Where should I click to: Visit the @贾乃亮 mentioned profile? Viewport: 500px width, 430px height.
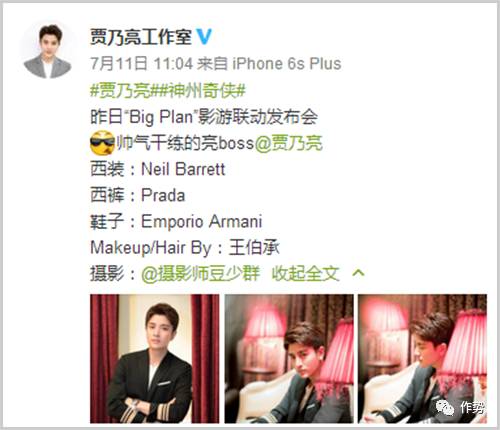pyautogui.click(x=288, y=143)
